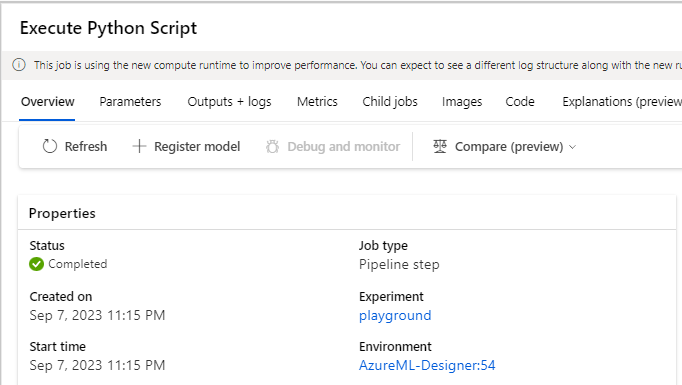Click the balance scale Compare icon
This screenshot has height=385, width=682.
[440, 146]
